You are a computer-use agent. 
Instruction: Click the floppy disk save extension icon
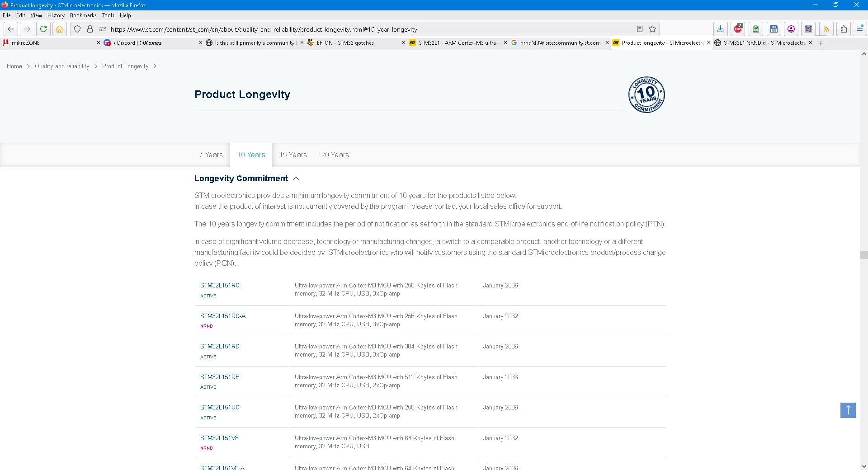(x=774, y=29)
